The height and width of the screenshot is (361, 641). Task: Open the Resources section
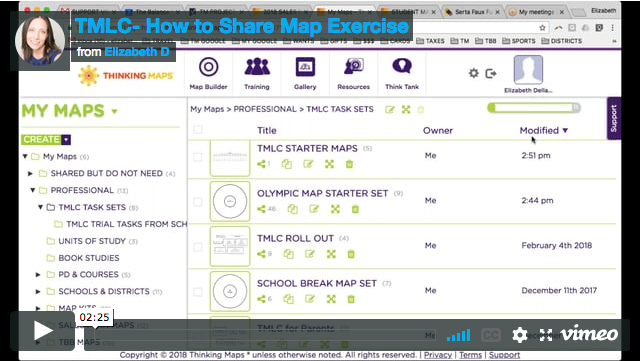[354, 74]
